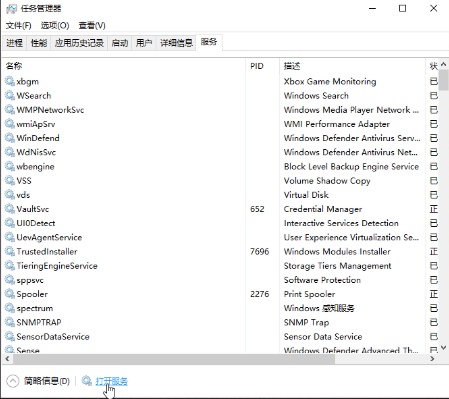Click the Task Manager title bar icon
This screenshot has width=449, height=399.
tap(11, 9)
